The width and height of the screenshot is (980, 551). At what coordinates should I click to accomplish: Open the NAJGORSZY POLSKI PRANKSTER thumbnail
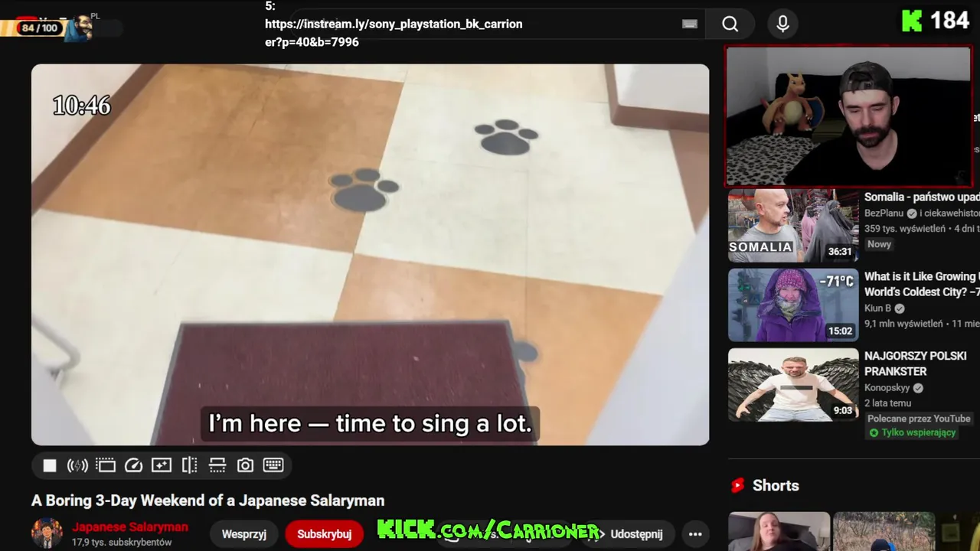793,384
